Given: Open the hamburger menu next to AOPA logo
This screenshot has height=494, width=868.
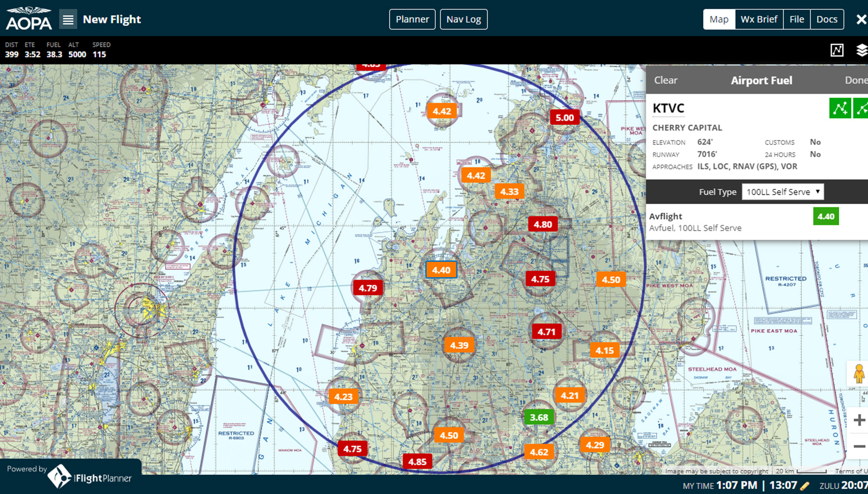Looking at the screenshot, I should 68,20.
